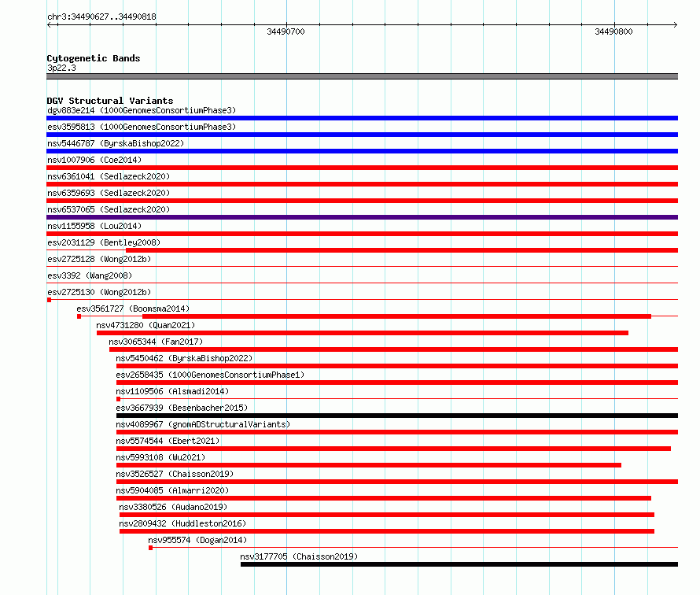Screen dimensions: 700x595
Task: Select the esv3595813 blue variant bar
Action: (362, 135)
